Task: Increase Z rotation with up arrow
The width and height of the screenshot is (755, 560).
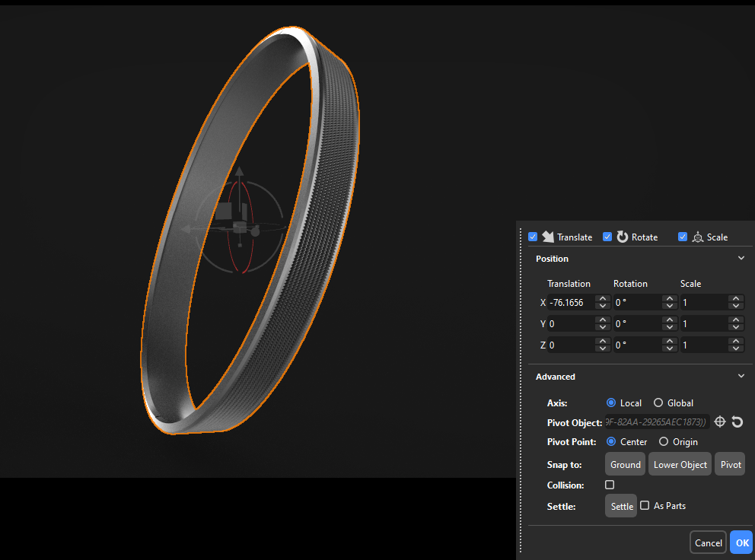Action: [669, 341]
